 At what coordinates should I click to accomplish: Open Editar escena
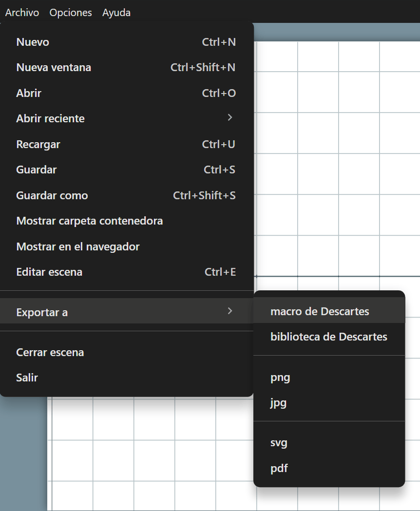[x=49, y=272]
